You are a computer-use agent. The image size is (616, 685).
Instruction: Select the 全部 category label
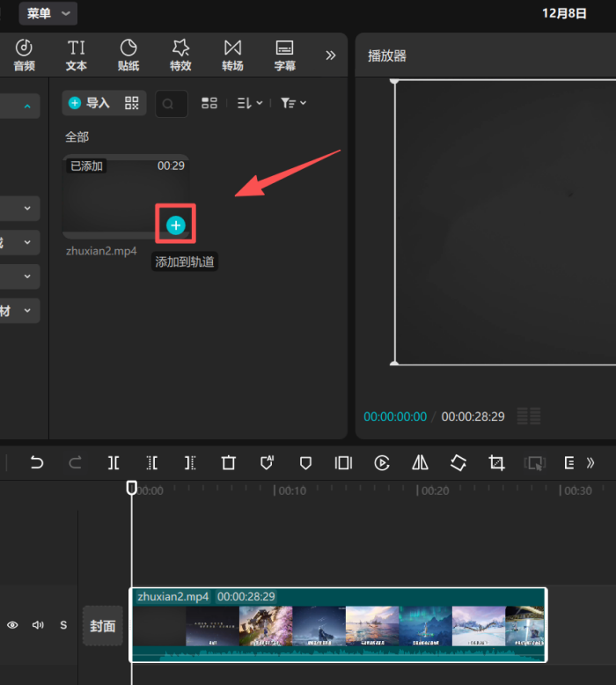click(77, 137)
